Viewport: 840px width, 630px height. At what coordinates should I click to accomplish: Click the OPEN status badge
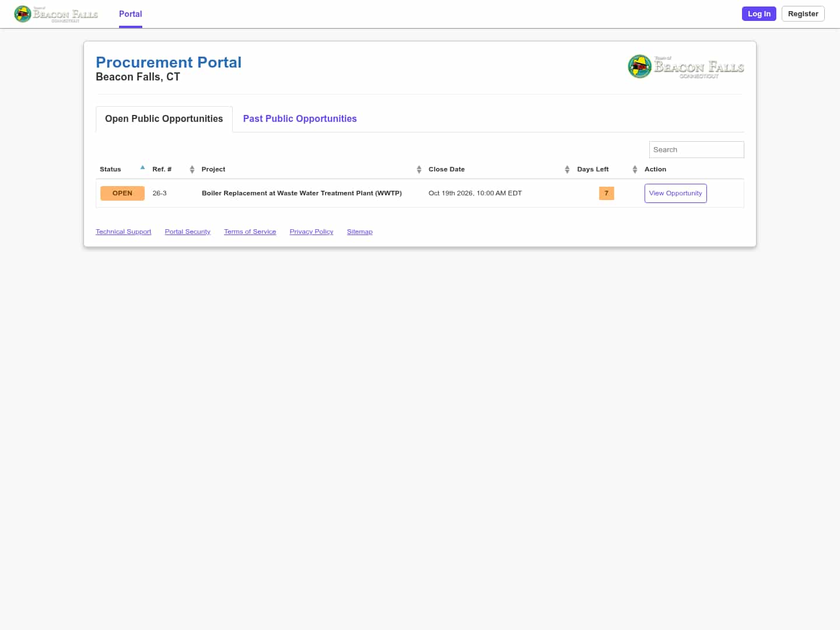tap(123, 193)
